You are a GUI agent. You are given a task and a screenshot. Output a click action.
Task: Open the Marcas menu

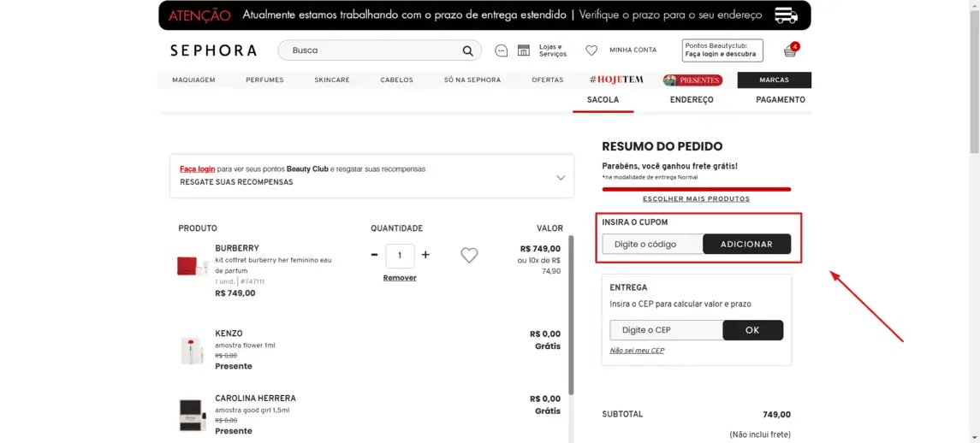[x=774, y=80]
